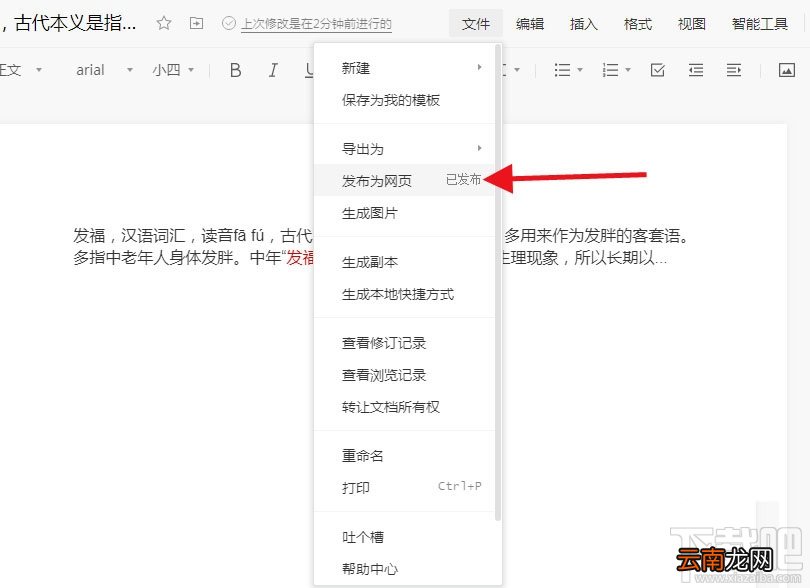Click the document title text
Screen dimensions: 810x588
69,23
